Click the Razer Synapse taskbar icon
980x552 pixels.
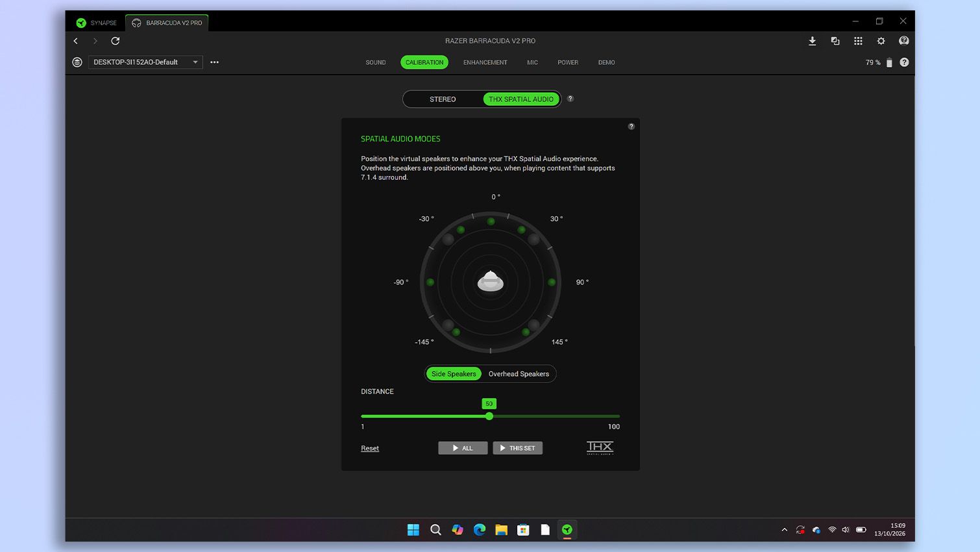coord(567,530)
